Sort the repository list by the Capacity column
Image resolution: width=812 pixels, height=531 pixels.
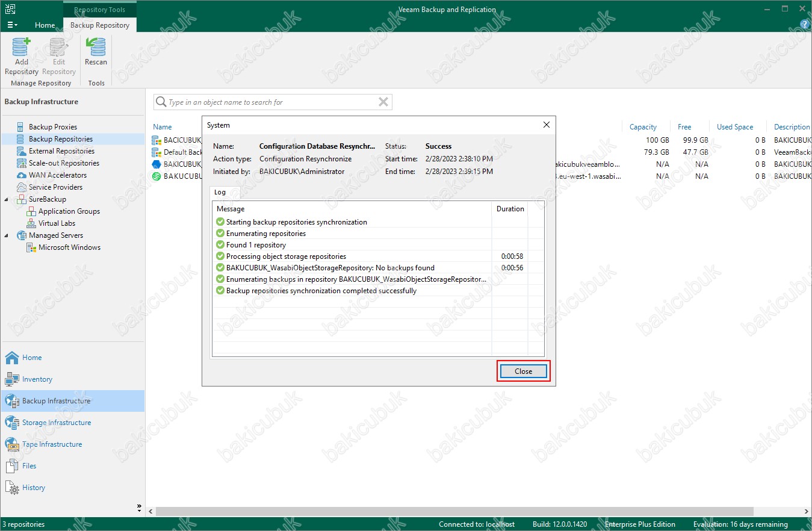pyautogui.click(x=643, y=127)
